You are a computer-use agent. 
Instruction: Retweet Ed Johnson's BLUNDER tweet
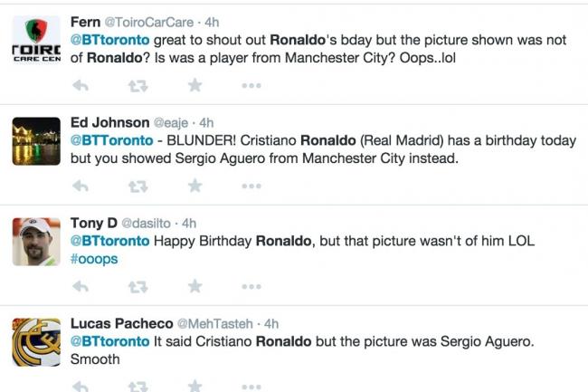coord(138,186)
